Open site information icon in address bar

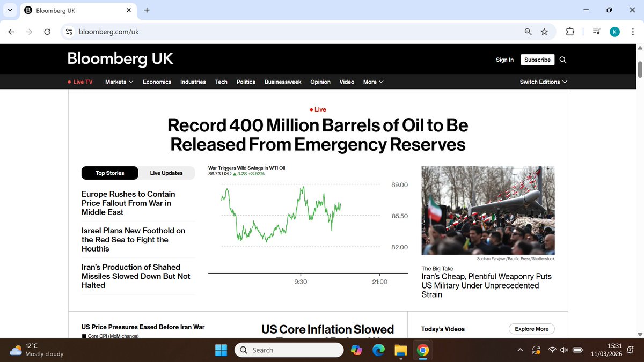[x=69, y=32]
